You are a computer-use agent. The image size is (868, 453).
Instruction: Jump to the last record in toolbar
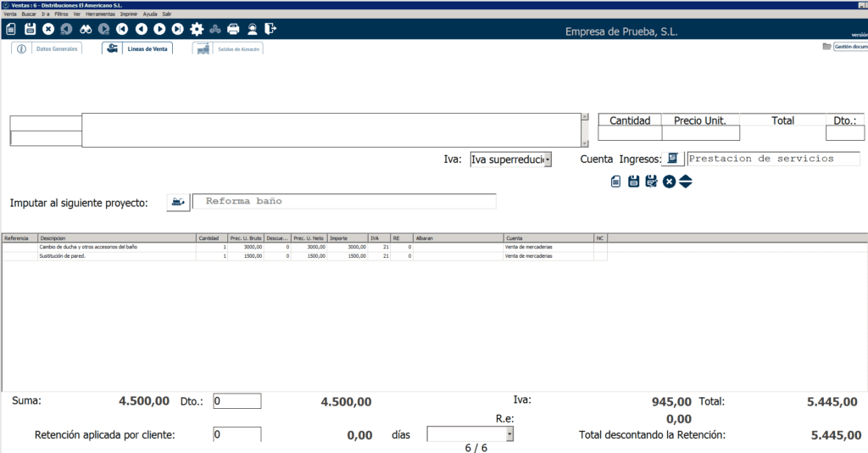click(x=177, y=30)
